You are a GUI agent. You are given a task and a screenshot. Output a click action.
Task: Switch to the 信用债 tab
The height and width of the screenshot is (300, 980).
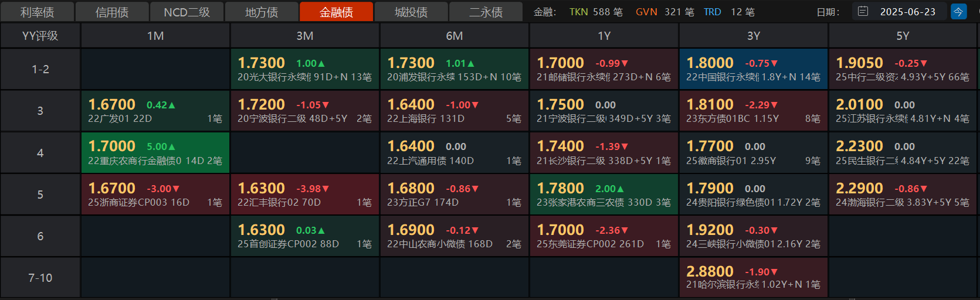(112, 12)
